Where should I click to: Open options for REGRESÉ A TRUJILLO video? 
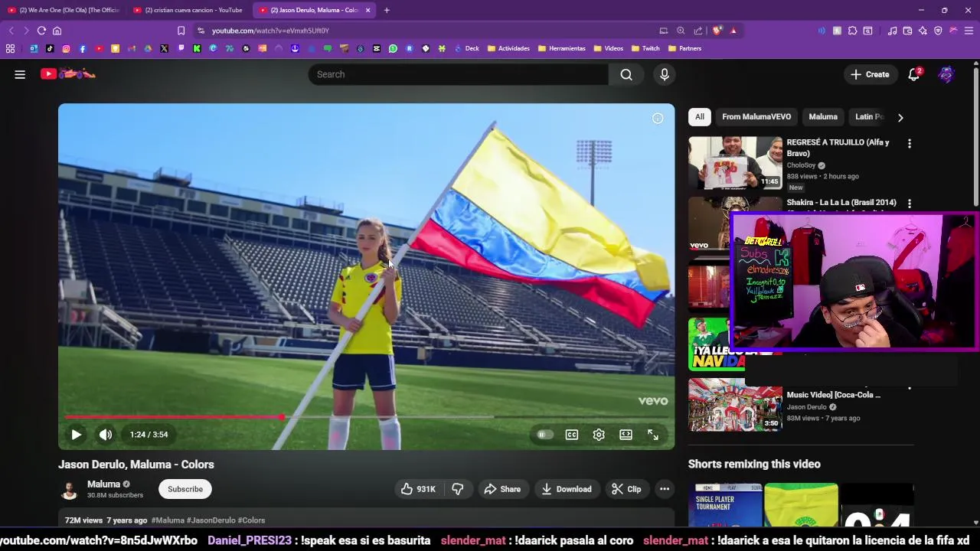pyautogui.click(x=910, y=144)
